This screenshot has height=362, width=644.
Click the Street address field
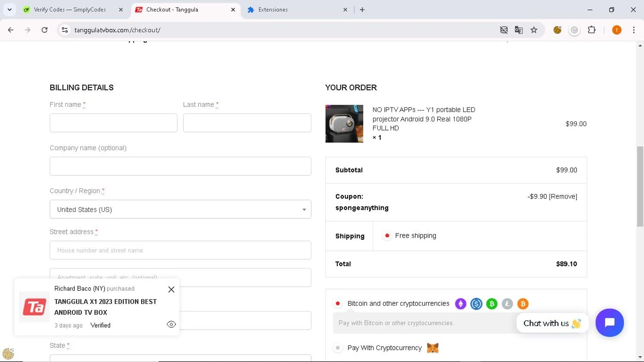(x=180, y=250)
